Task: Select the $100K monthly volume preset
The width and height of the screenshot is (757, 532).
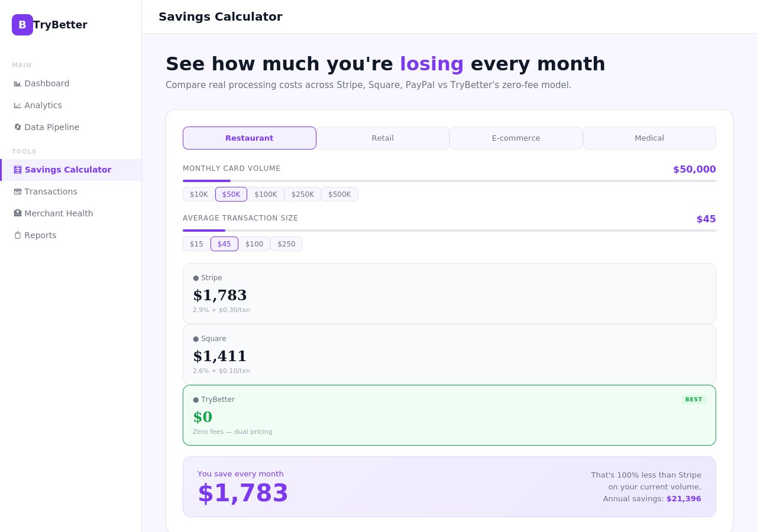Action: (x=266, y=194)
